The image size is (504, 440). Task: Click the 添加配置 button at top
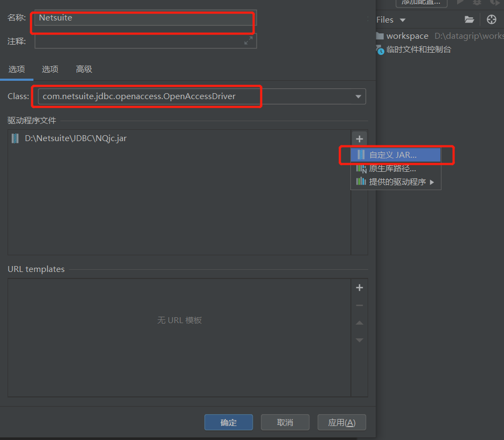tap(422, 3)
